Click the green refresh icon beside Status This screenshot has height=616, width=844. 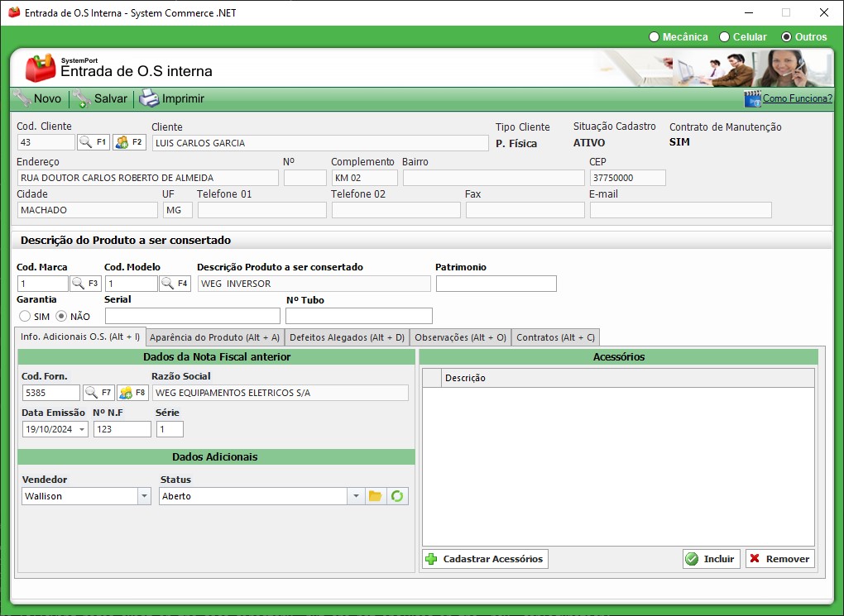click(398, 496)
